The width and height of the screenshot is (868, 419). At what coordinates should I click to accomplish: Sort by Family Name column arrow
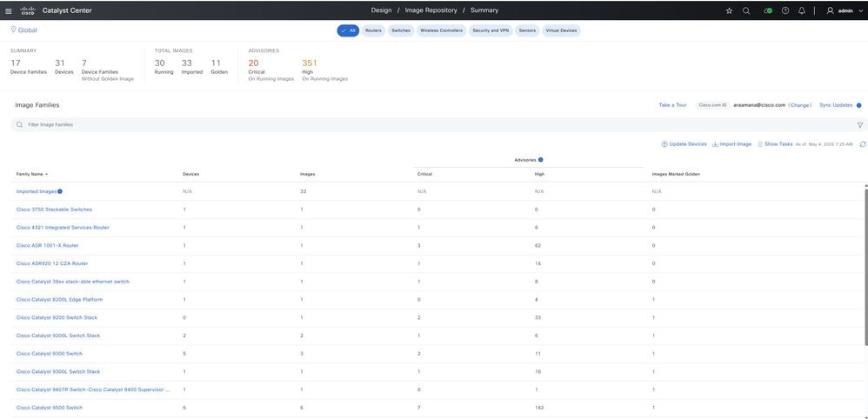pyautogui.click(x=46, y=175)
